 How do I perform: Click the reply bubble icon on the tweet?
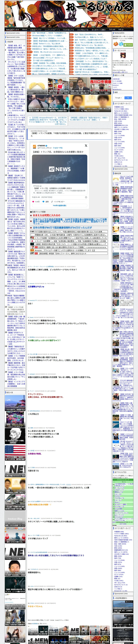pos(44,202)
